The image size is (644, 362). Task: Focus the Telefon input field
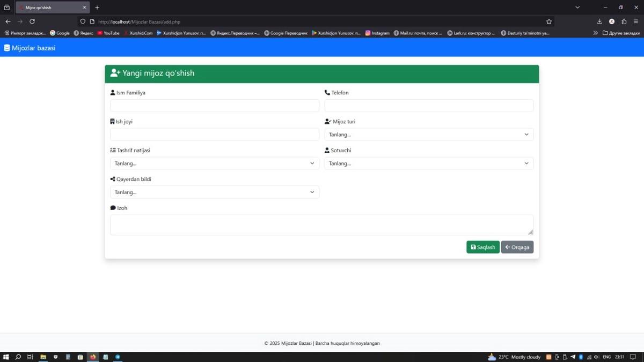coord(429,106)
